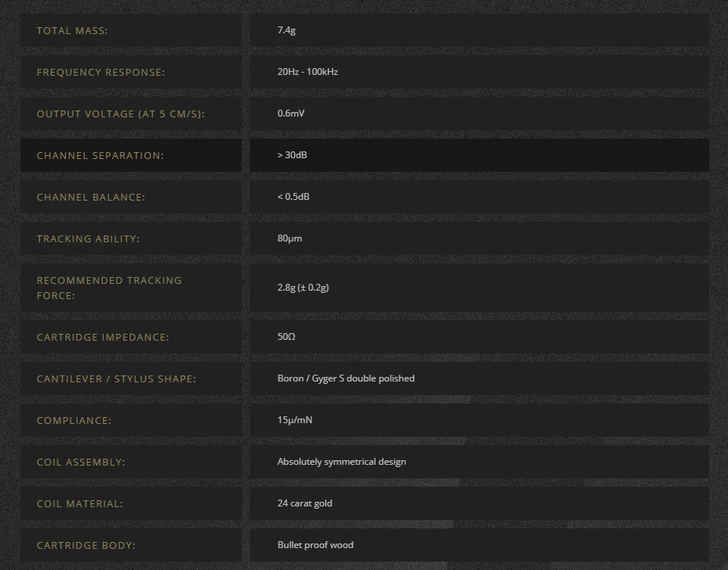Select the 80µm tracking value

[x=289, y=238]
